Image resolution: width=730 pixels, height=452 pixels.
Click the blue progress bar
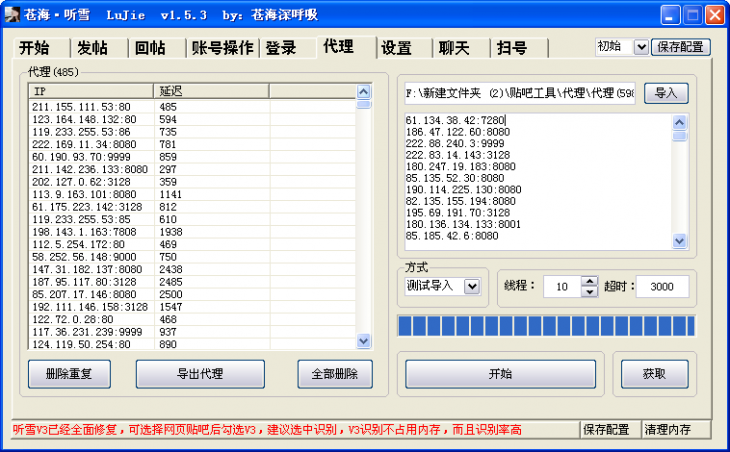pyautogui.click(x=545, y=326)
